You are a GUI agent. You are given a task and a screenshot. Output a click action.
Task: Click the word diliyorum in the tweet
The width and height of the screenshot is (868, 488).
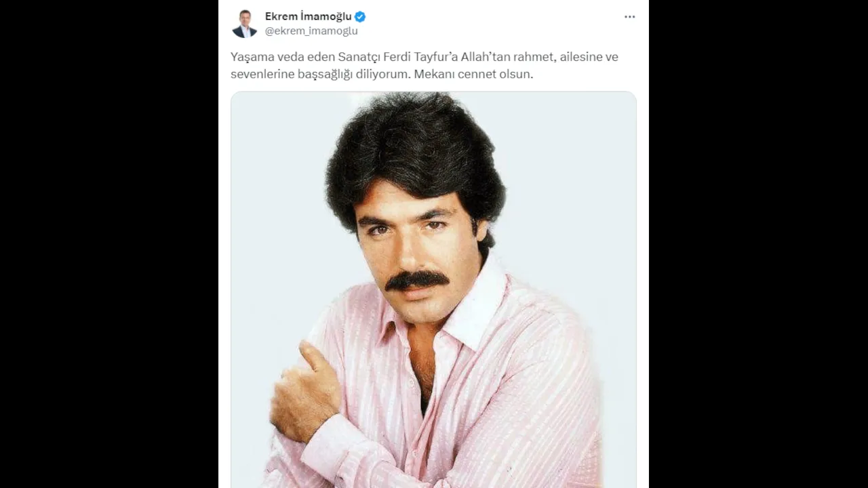click(383, 75)
